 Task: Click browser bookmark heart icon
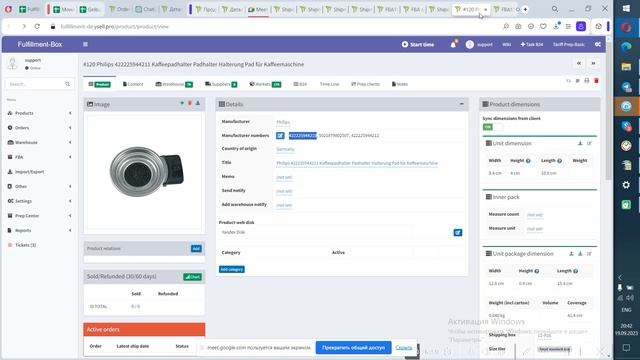[543, 26]
